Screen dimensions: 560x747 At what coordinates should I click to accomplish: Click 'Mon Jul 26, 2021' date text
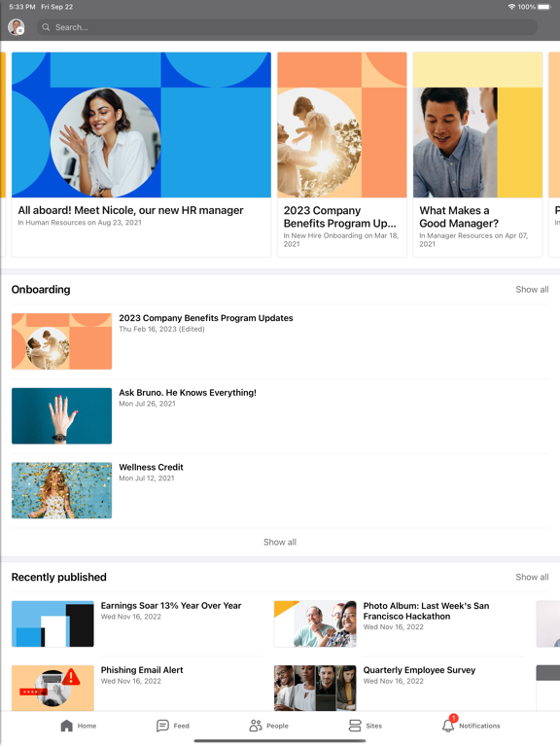click(147, 404)
